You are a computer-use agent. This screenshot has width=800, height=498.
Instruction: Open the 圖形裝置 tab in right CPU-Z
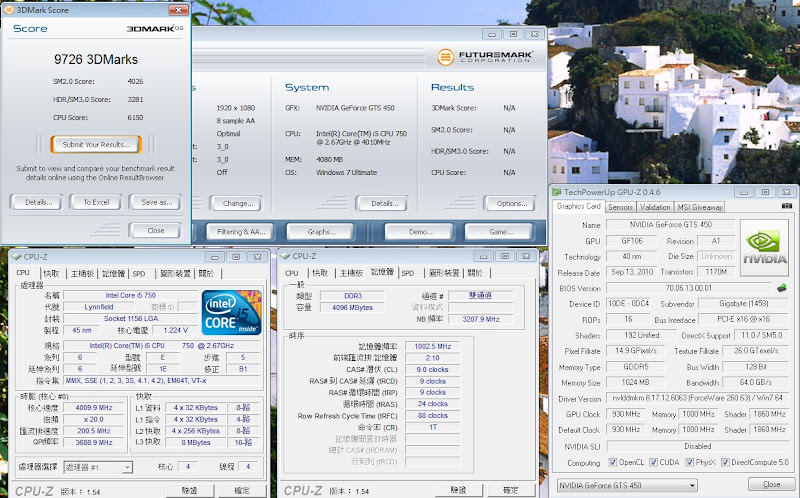pos(444,273)
